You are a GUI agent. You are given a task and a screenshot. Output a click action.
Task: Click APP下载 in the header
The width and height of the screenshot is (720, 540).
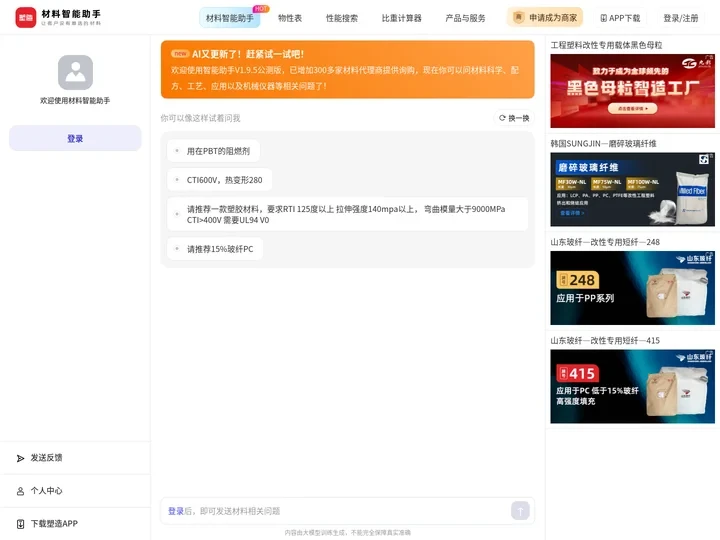[620, 18]
